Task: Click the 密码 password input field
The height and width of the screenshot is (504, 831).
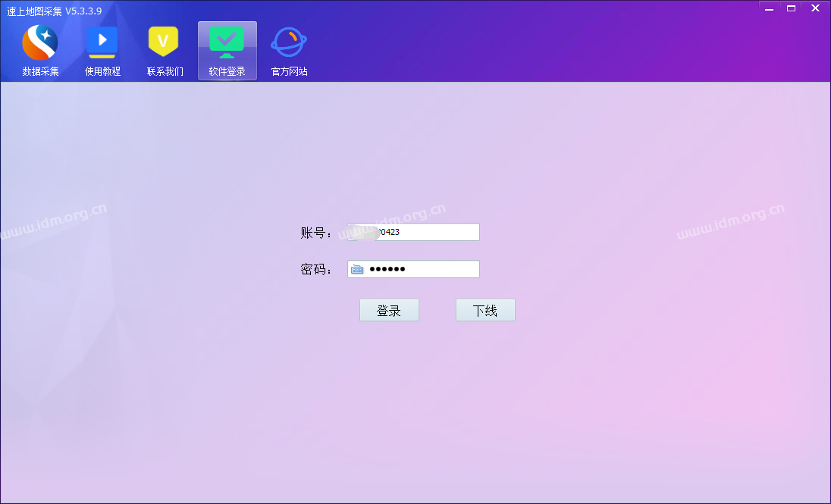Action: (x=413, y=269)
